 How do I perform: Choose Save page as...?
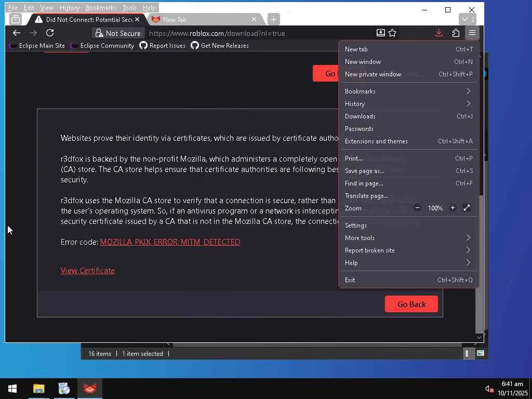pyautogui.click(x=408, y=171)
